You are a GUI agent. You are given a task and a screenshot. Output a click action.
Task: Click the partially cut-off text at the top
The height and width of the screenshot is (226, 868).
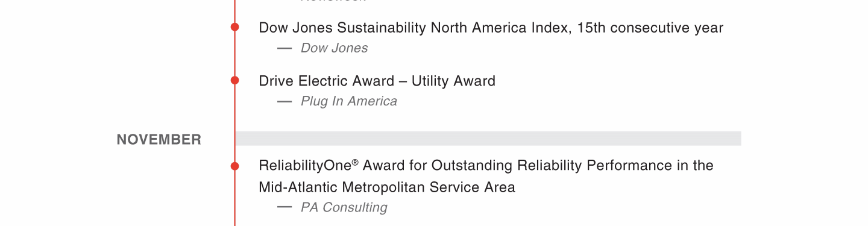[x=333, y=1]
